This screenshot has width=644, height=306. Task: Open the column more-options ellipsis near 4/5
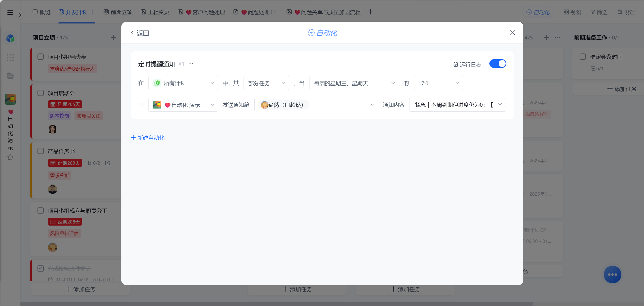click(557, 38)
